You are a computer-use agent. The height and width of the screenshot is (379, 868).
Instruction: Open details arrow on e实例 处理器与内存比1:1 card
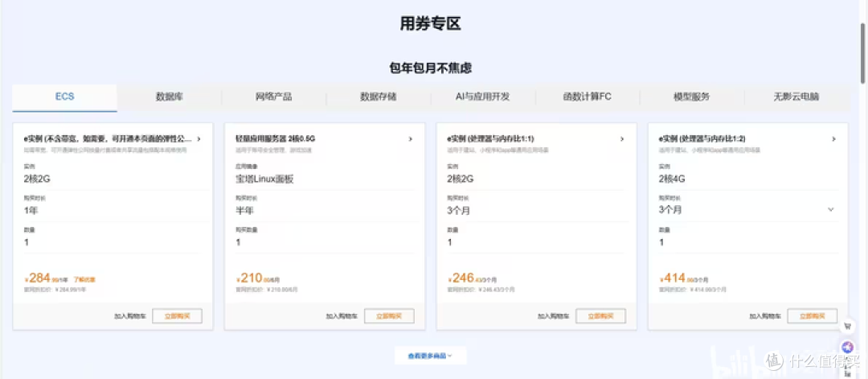(x=621, y=139)
